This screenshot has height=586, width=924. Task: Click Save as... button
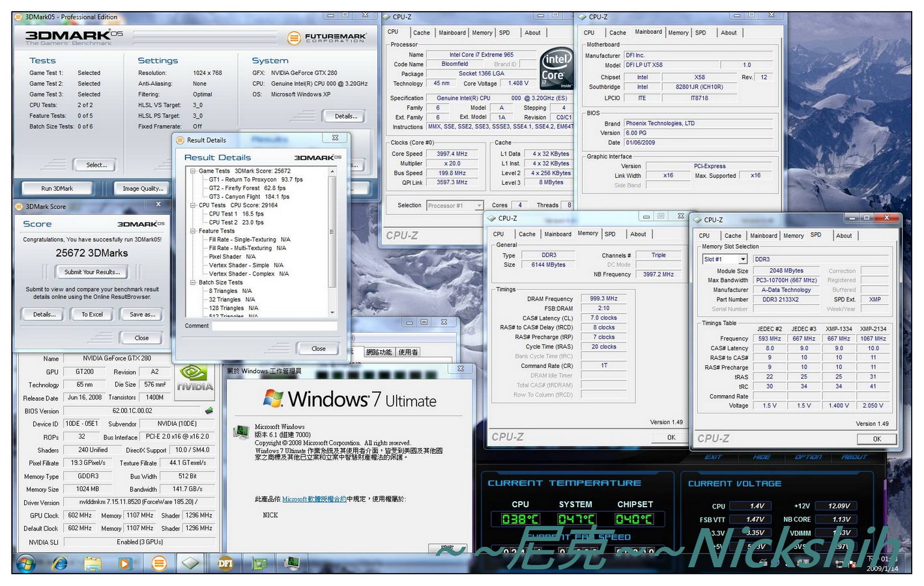tap(142, 314)
